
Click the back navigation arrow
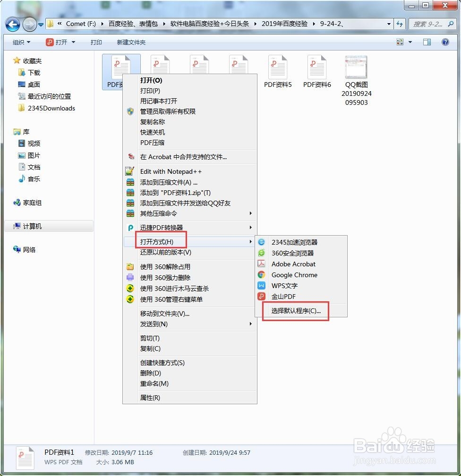pos(13,24)
